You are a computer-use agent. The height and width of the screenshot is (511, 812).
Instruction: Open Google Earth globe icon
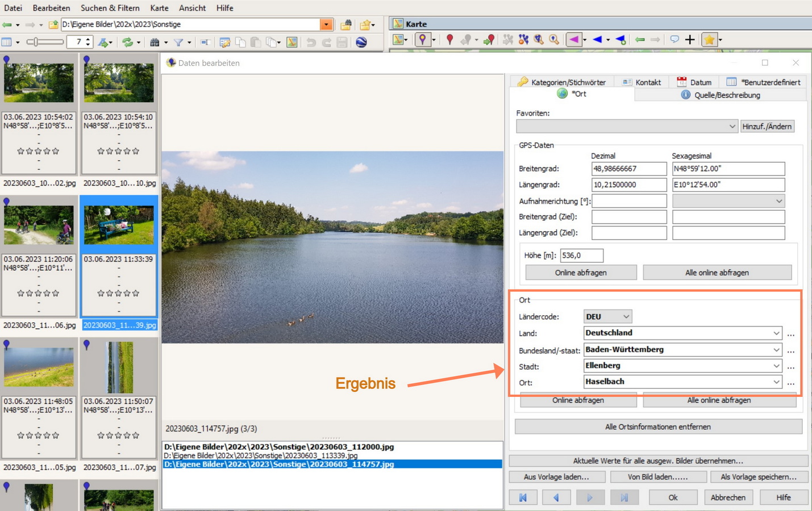[361, 42]
